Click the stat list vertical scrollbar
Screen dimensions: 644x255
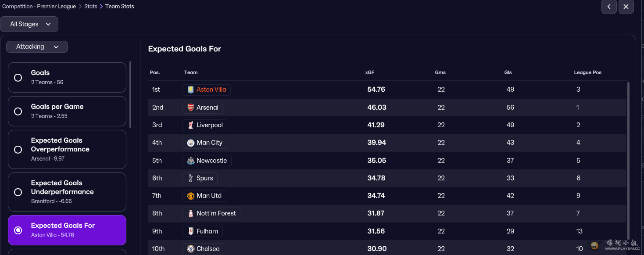(x=130, y=94)
